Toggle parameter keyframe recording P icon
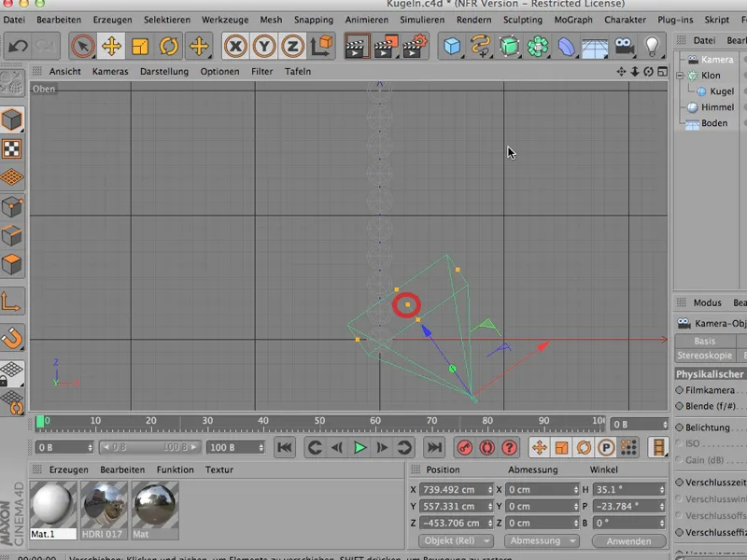 coord(606,448)
